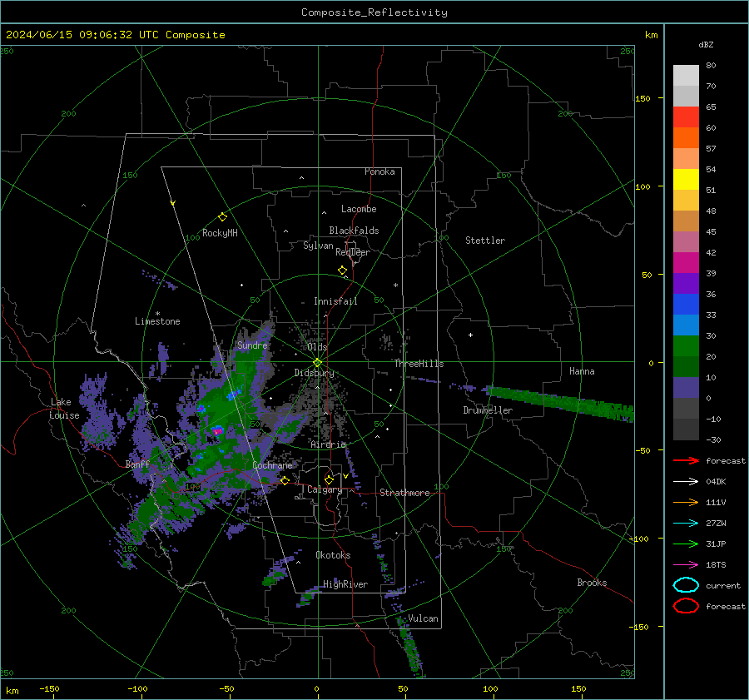749x700 pixels.
Task: Click the yellow diamond above Calgary label
Action: [329, 479]
